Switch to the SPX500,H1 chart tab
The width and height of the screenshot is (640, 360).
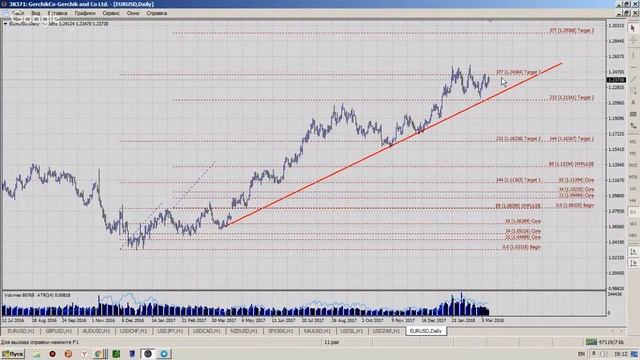[x=281, y=331]
